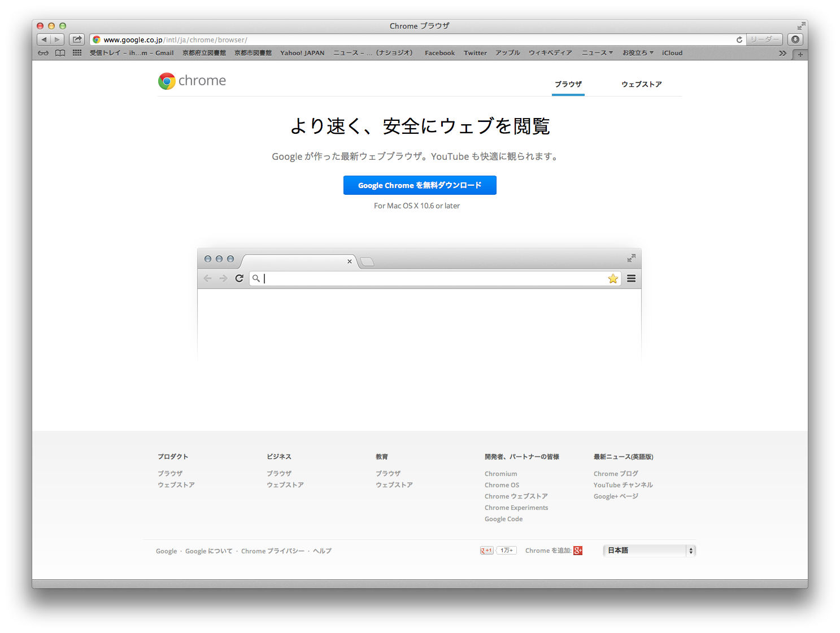840x633 pixels.
Task: Click the new tab shape in the illustrated browser
Action: (x=367, y=261)
